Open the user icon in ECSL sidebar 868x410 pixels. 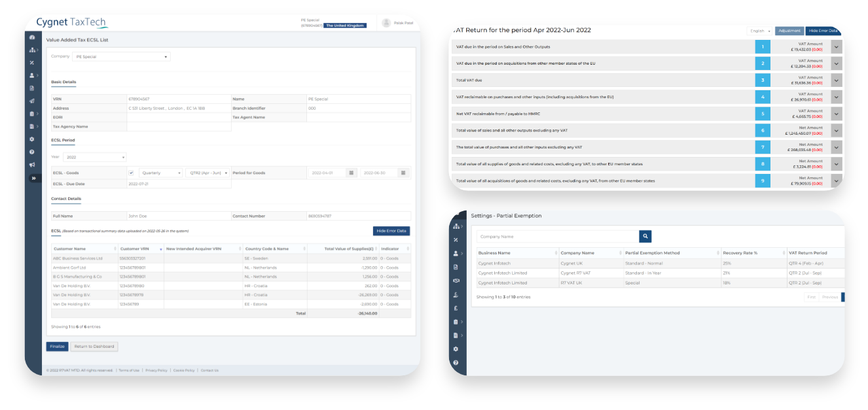tap(32, 75)
